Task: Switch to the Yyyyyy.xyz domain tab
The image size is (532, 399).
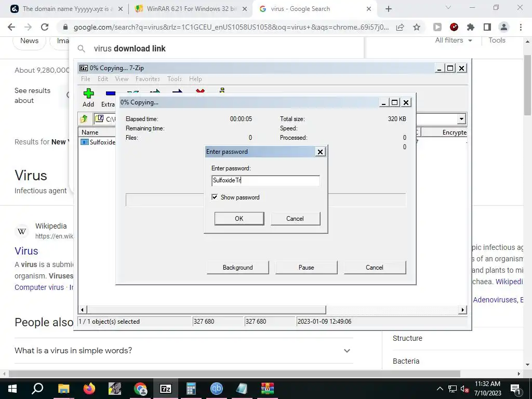Action: click(67, 9)
